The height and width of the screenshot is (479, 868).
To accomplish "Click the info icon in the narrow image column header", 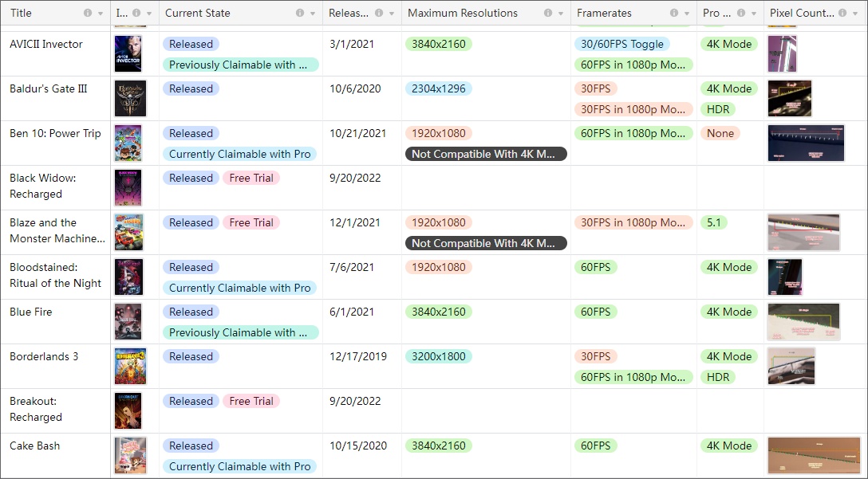I will tap(136, 13).
